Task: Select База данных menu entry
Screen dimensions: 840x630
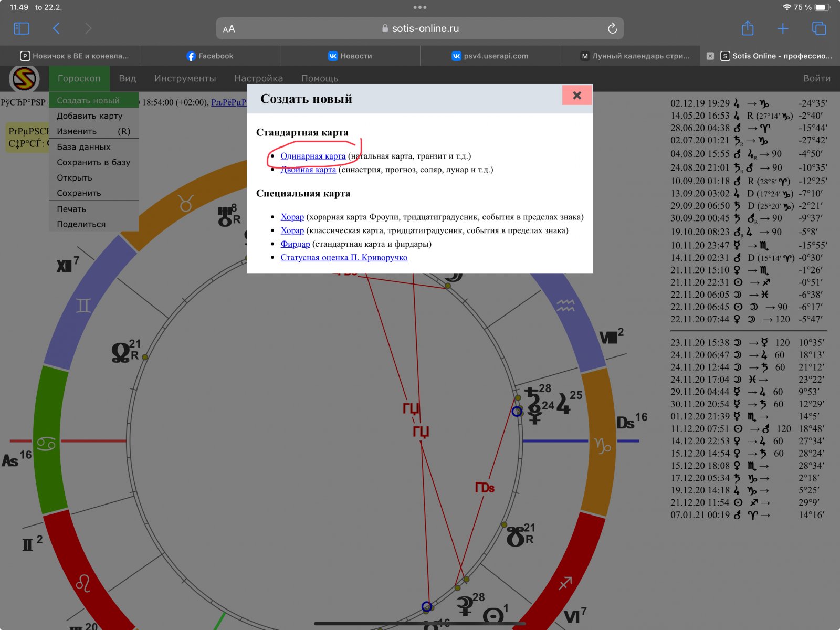Action: [x=93, y=147]
